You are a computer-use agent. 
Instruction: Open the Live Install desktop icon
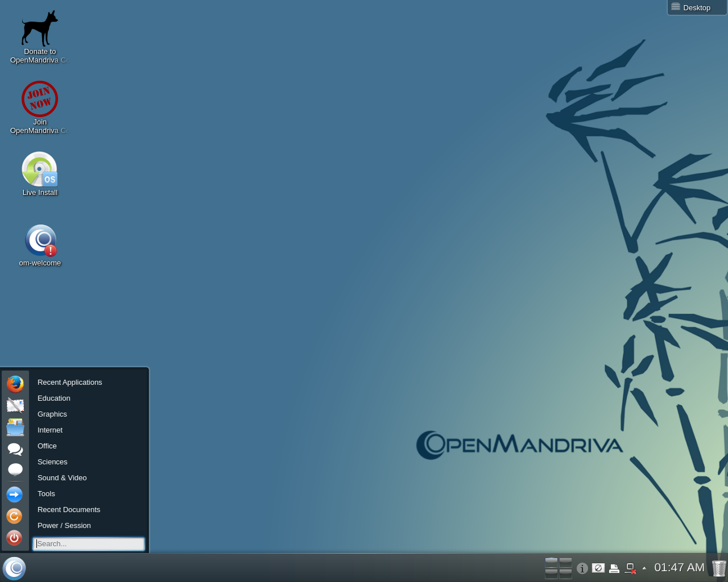[x=40, y=170]
